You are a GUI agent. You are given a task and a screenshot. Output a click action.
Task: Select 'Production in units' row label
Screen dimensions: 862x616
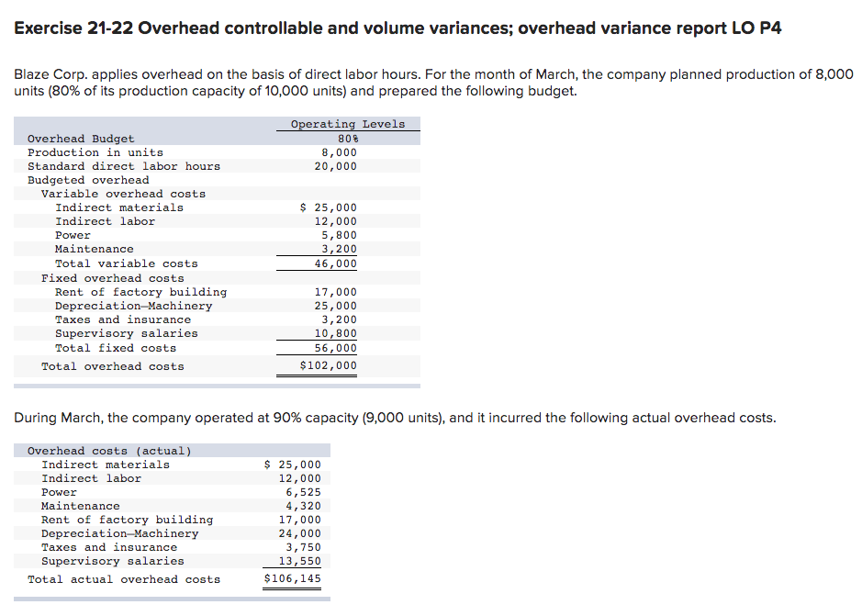coord(95,152)
